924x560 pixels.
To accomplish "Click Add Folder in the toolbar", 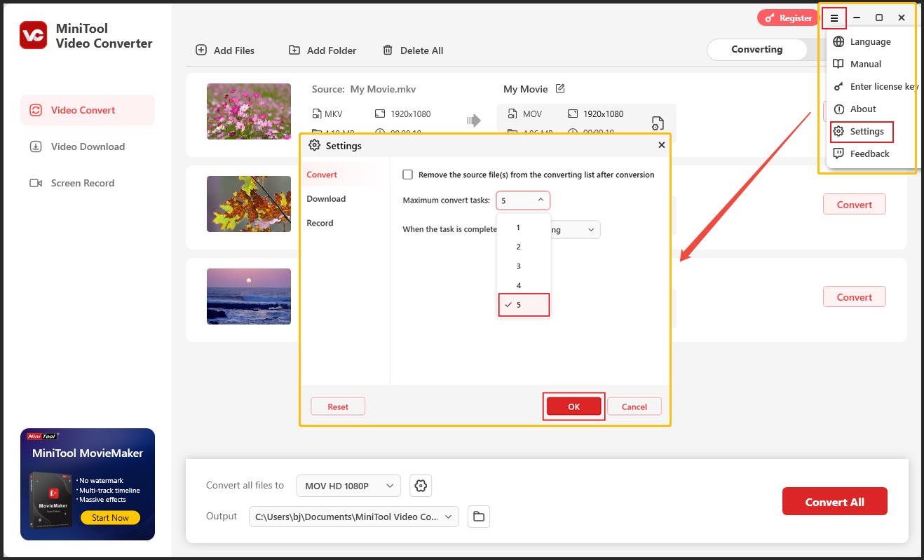I will coord(322,50).
